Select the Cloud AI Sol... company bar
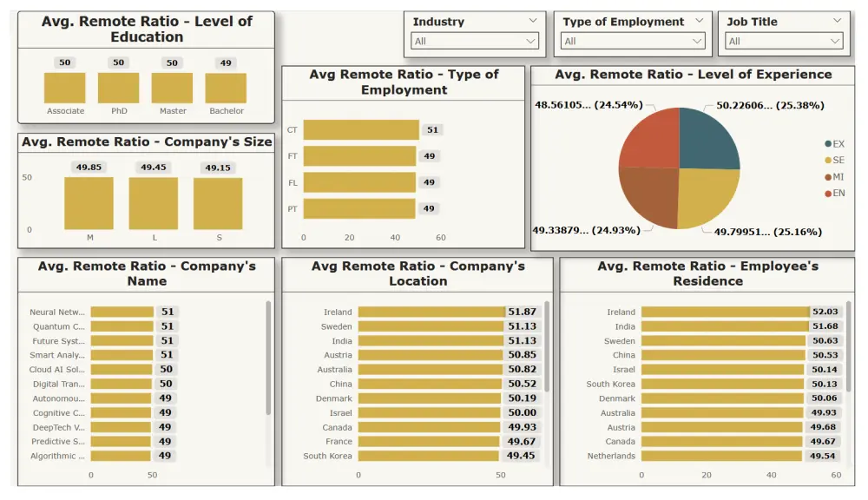 coord(122,369)
